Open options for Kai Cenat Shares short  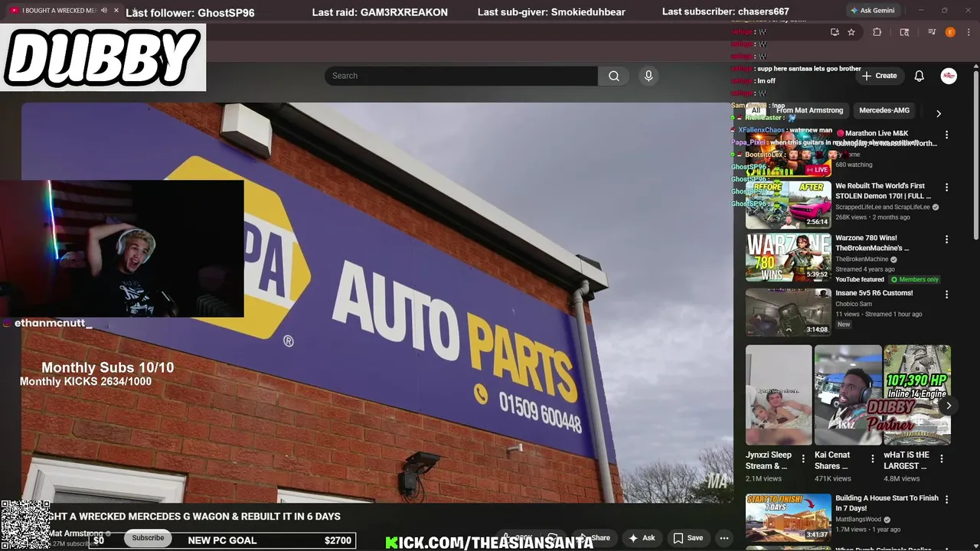(x=872, y=458)
